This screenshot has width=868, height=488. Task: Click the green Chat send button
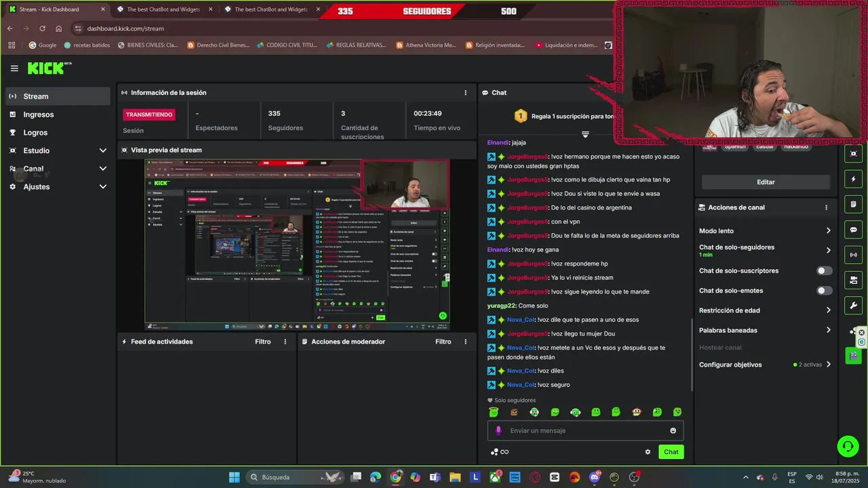click(x=671, y=452)
